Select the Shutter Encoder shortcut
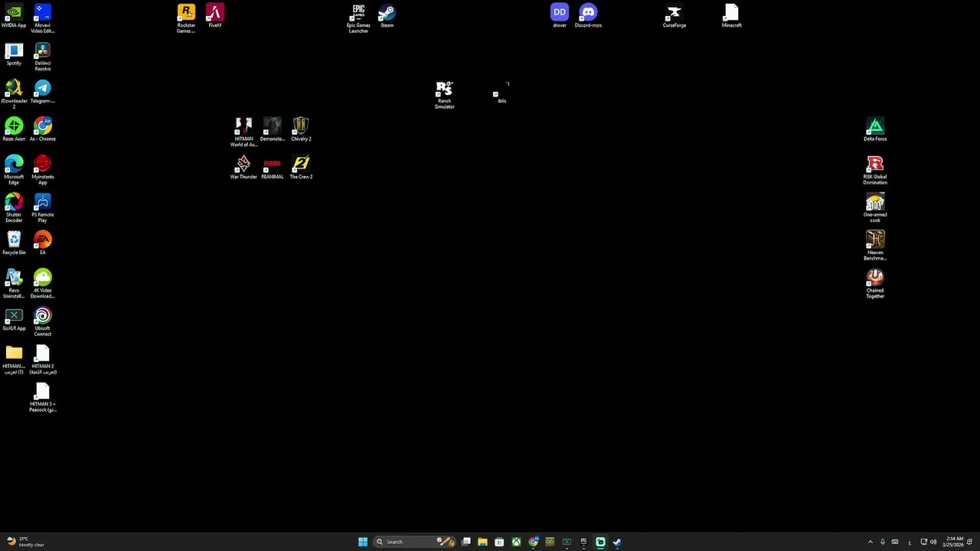The image size is (980, 551). pos(14,208)
